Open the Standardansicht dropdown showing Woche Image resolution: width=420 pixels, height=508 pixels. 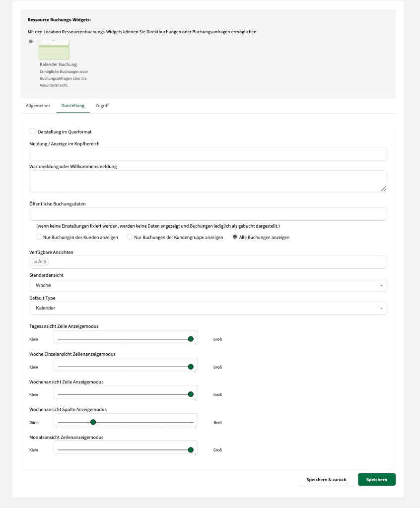pos(209,285)
